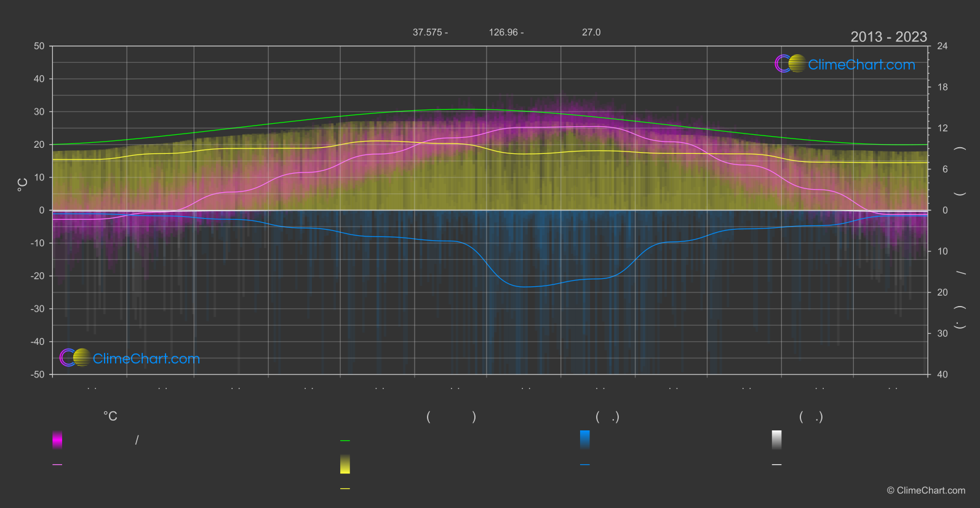The width and height of the screenshot is (980, 508).
Task: Click the °C legend group heading
Action: pos(110,417)
